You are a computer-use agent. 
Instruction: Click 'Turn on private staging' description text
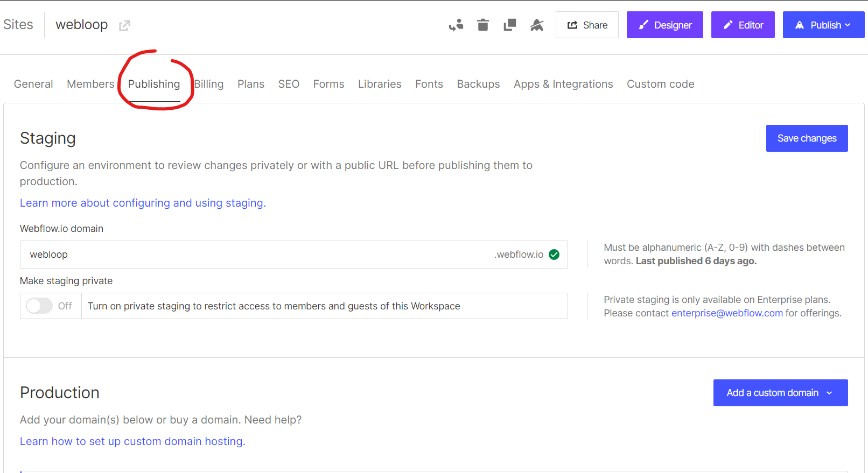[274, 306]
